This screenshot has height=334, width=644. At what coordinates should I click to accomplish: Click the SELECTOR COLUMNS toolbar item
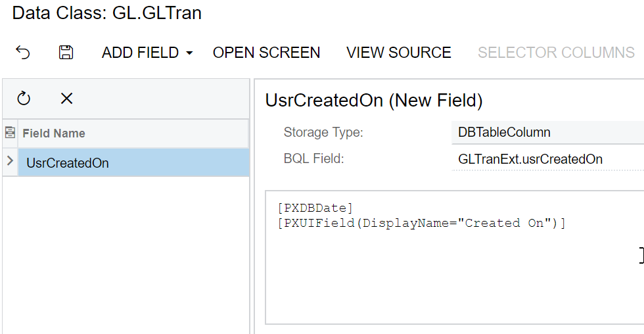(x=556, y=53)
